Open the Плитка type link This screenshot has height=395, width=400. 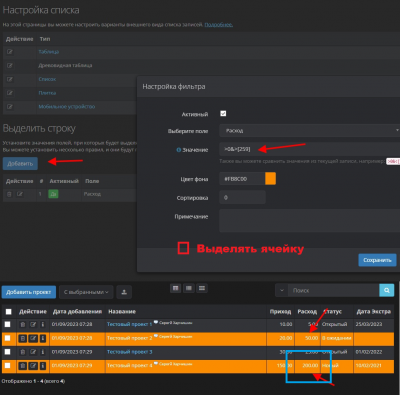47,93
